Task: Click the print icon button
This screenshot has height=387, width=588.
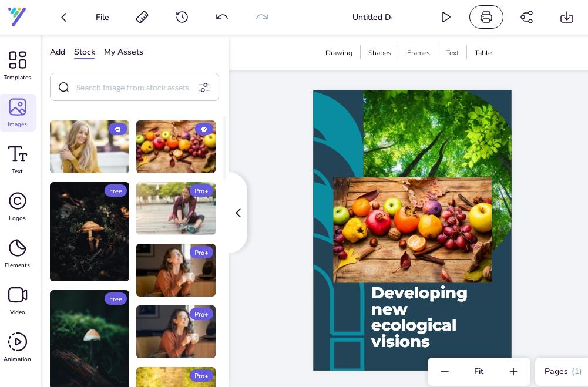Action: [x=486, y=17]
